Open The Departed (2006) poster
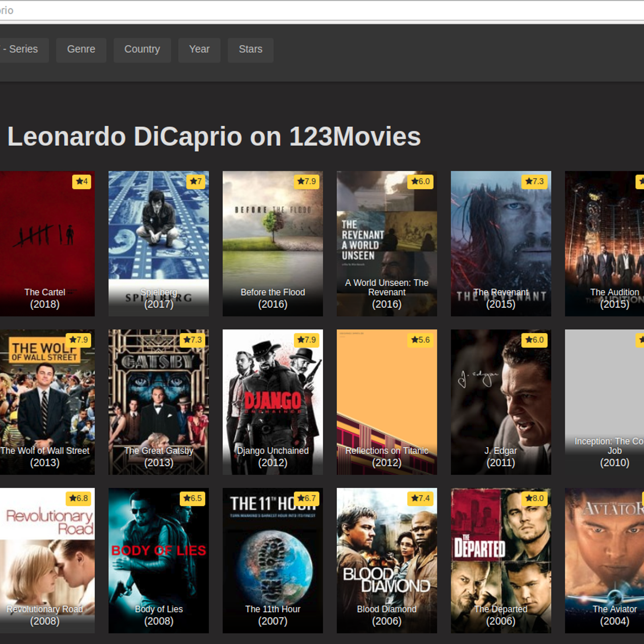This screenshot has width=644, height=644. [501, 561]
